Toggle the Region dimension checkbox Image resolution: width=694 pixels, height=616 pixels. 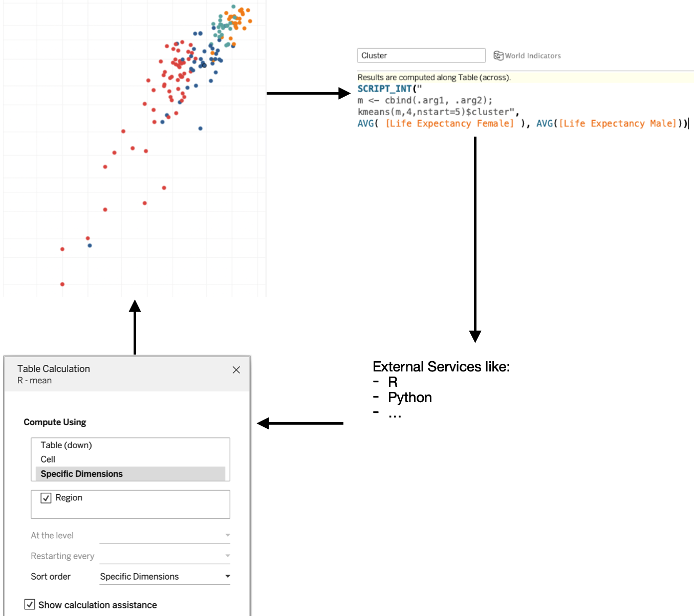(46, 498)
